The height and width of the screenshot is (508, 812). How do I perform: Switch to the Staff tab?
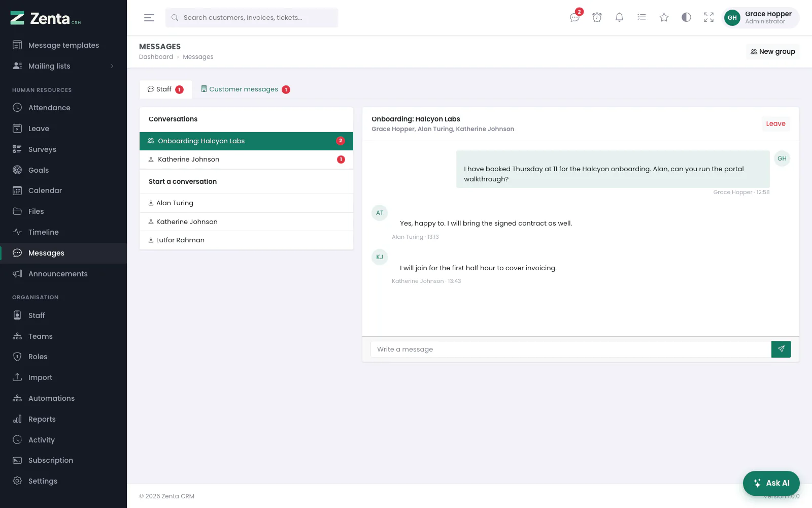coord(165,89)
